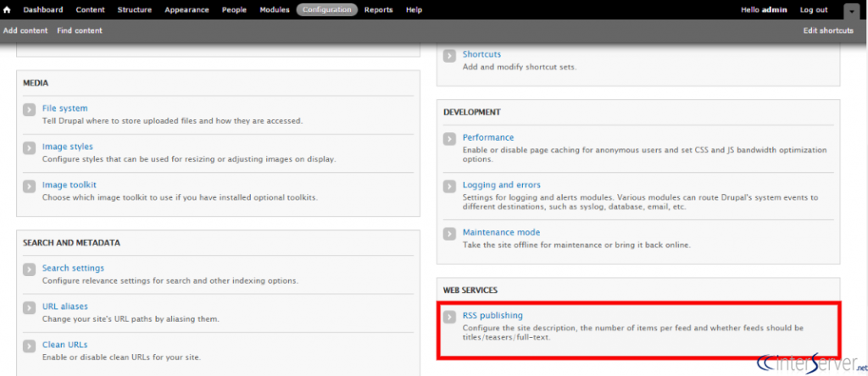The width and height of the screenshot is (868, 376).
Task: Click arrow icon beside Performance
Action: pyautogui.click(x=449, y=139)
